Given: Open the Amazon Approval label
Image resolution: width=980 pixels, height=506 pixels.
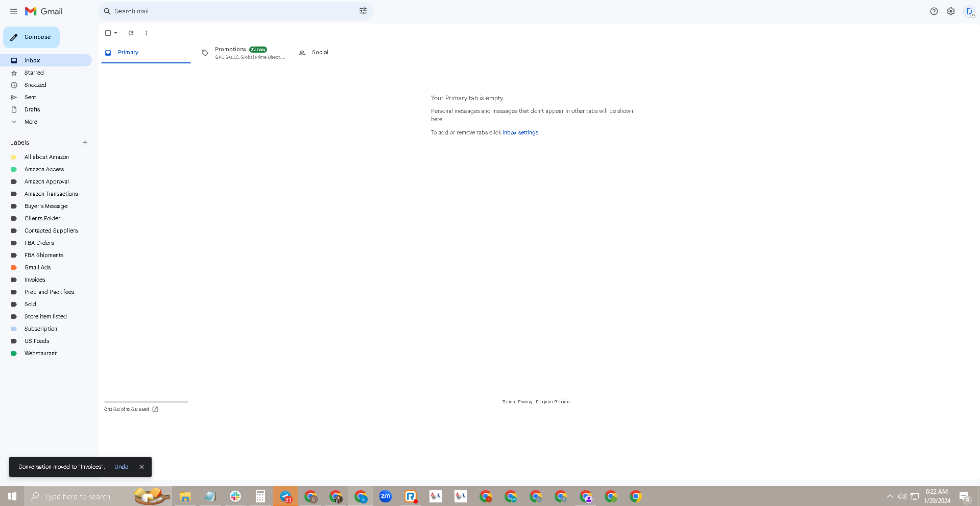Looking at the screenshot, I should coord(46,181).
